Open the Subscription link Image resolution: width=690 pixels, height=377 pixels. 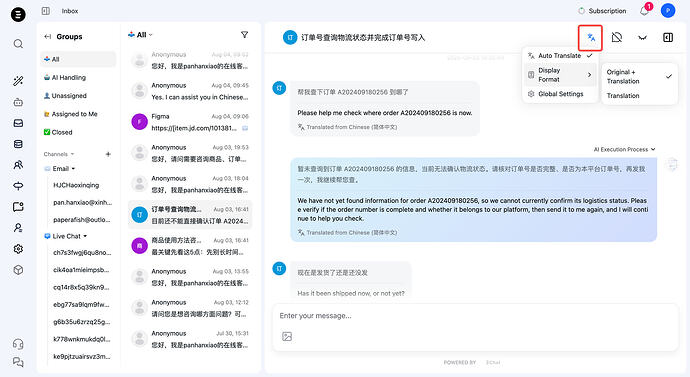click(x=602, y=11)
